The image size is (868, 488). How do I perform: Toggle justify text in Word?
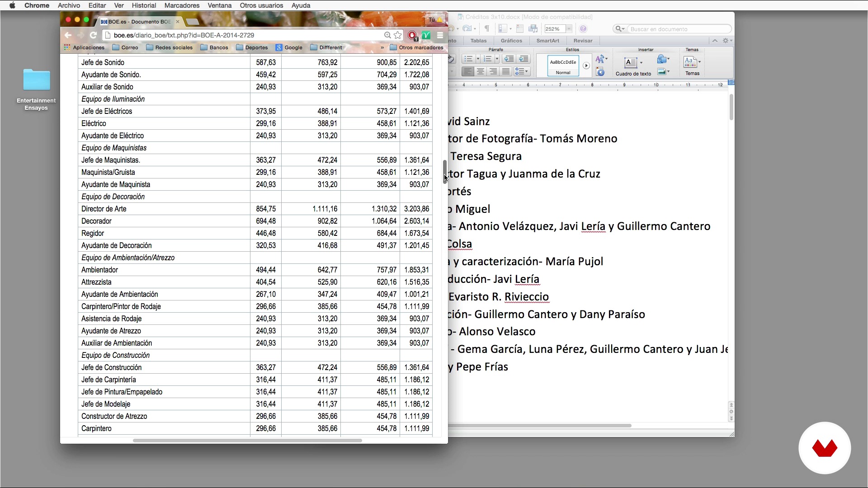[x=506, y=71]
